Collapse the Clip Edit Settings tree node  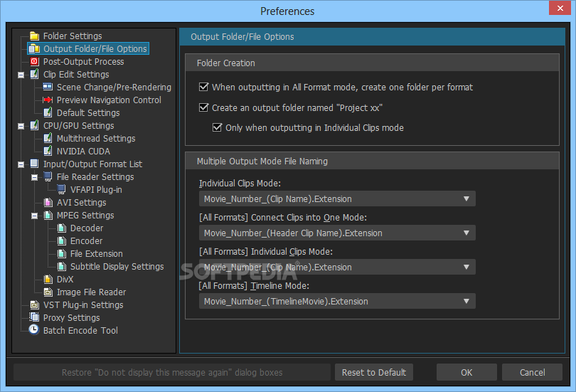click(x=21, y=75)
